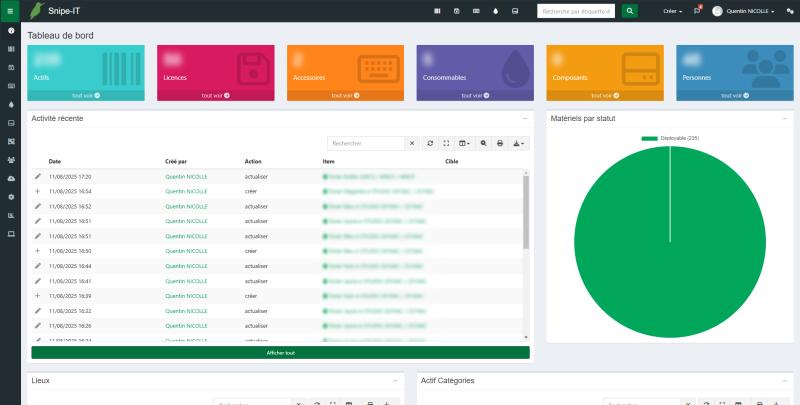Click the green search magnifier button in the navbar
800x405 pixels.
pyautogui.click(x=629, y=11)
